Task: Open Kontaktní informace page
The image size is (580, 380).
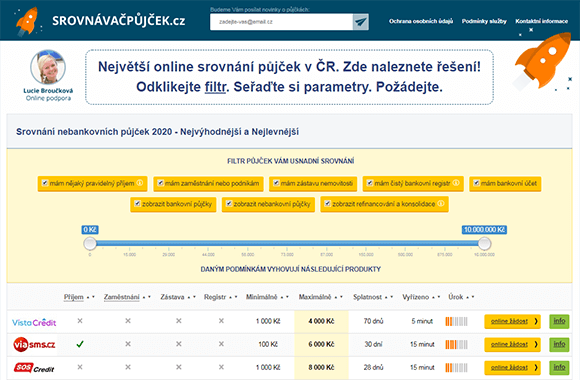Action: point(542,21)
